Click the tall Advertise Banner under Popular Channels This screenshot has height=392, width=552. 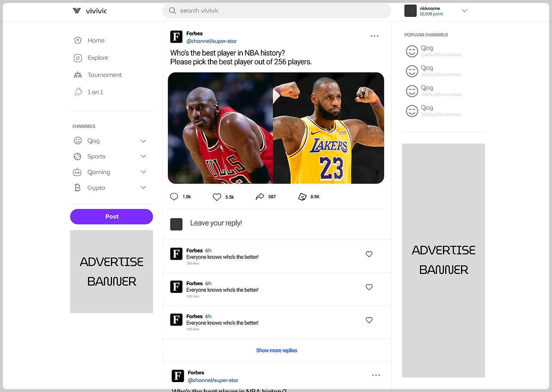(443, 260)
